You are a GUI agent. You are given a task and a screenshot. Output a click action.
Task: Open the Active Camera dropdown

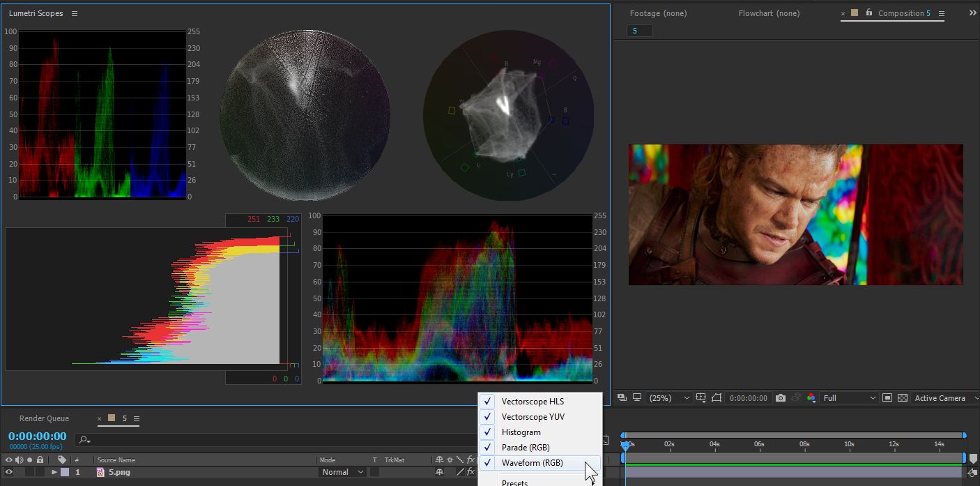(x=945, y=398)
